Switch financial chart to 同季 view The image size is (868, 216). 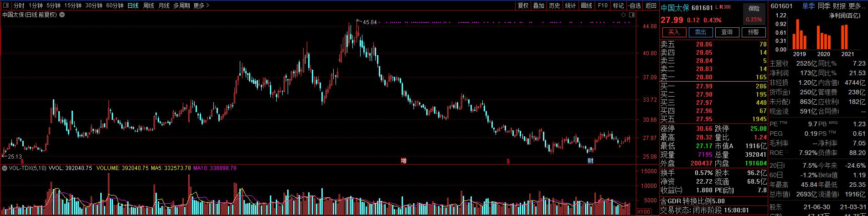click(x=823, y=6)
